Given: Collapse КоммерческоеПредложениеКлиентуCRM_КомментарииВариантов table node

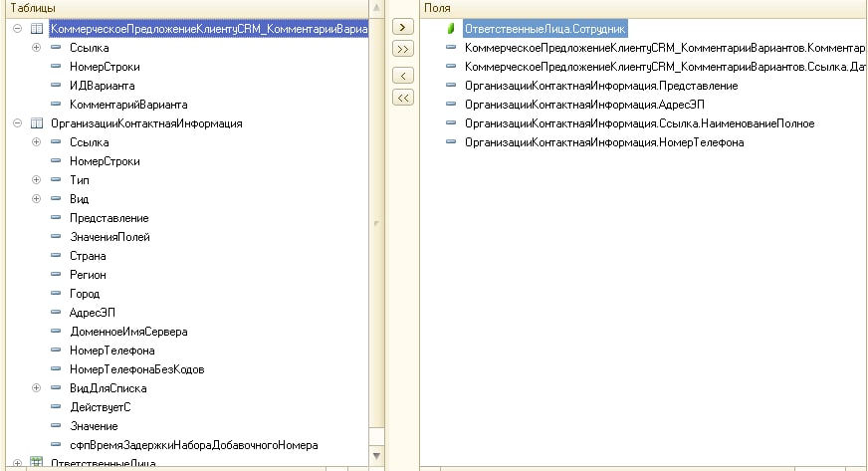Looking at the screenshot, I should pos(17,28).
